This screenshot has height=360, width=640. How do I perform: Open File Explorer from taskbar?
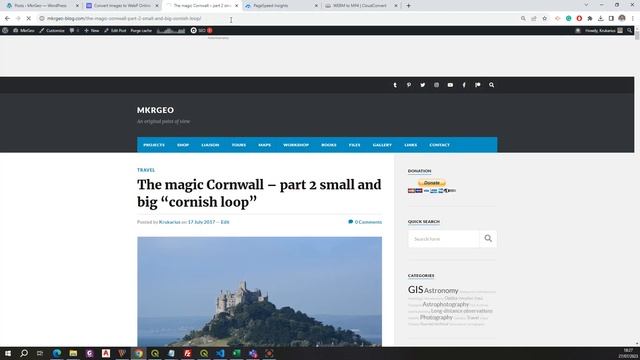tap(73, 353)
